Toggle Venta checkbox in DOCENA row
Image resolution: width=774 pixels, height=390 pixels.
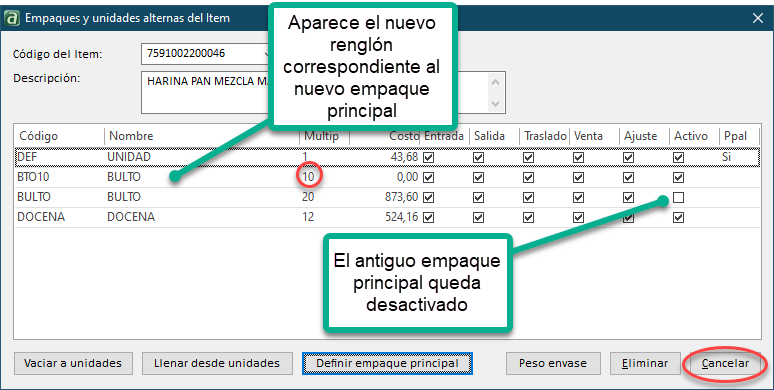pos(579,217)
